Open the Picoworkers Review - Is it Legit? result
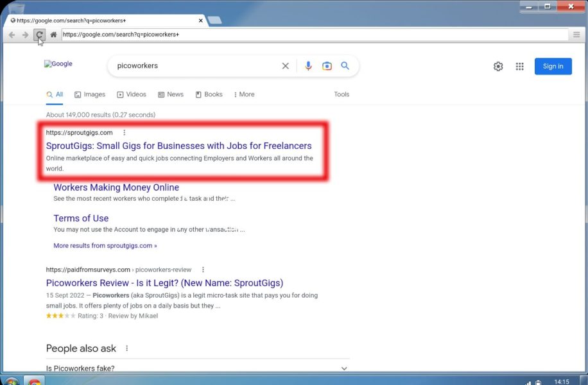The height and width of the screenshot is (385, 588). click(164, 283)
